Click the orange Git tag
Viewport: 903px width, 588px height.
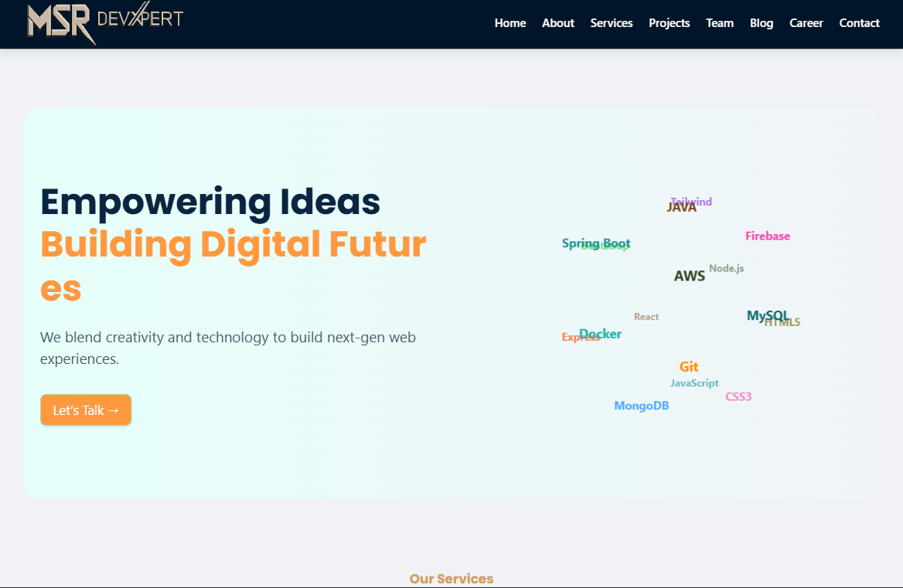tap(689, 367)
